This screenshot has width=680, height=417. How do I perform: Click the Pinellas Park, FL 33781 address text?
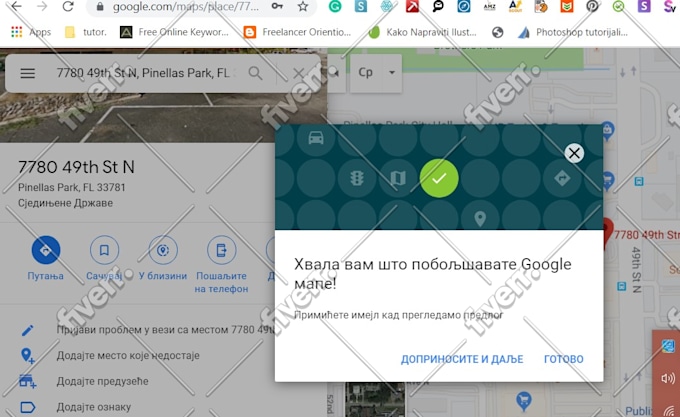coord(72,188)
